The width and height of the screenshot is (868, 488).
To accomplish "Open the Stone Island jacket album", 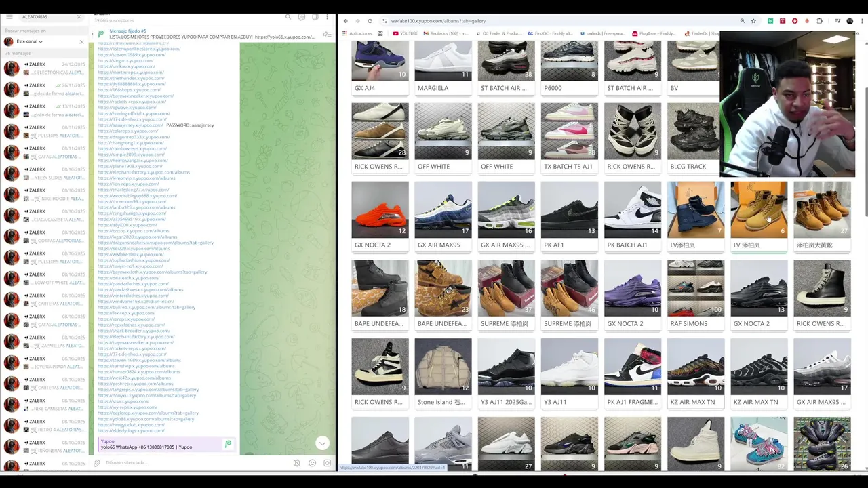I will (x=443, y=374).
